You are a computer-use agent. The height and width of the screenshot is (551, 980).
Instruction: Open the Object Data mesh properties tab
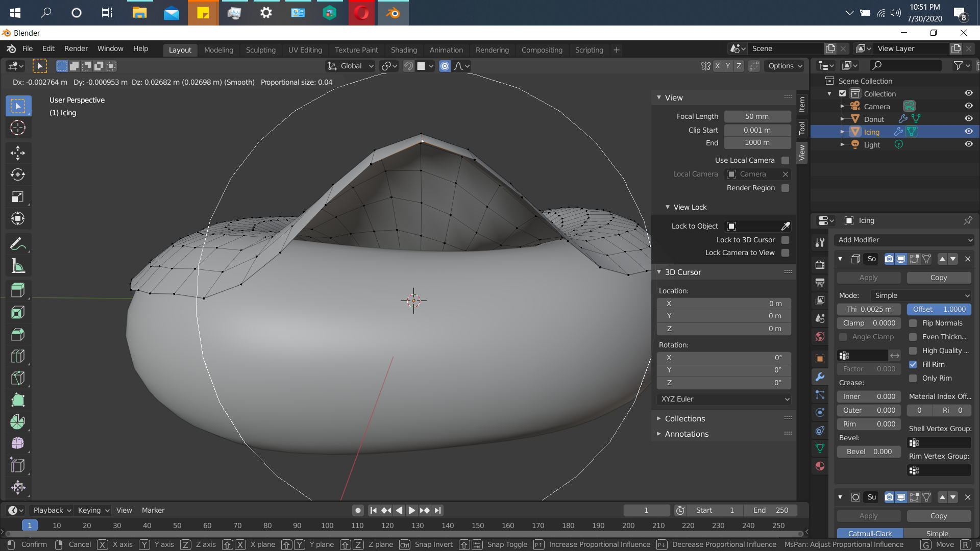820,448
